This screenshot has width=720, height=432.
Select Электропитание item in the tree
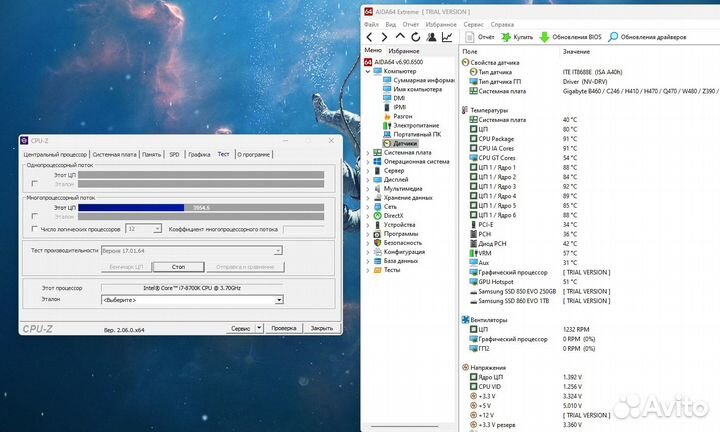coord(416,125)
